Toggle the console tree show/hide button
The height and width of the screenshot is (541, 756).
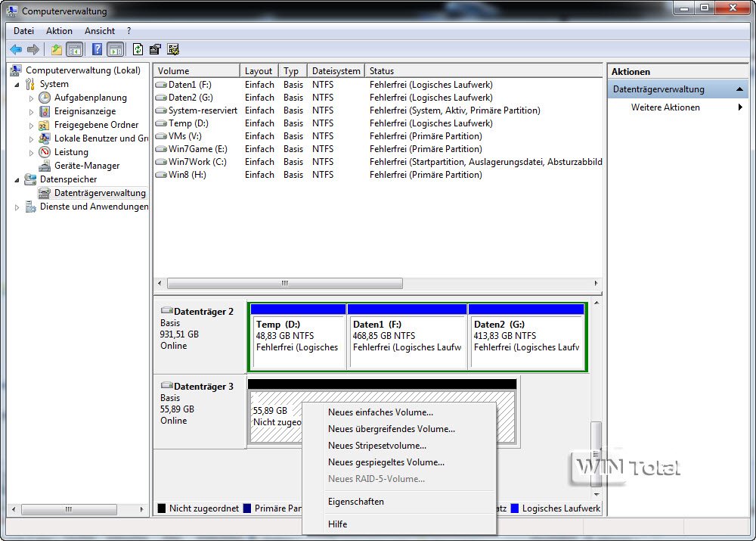coord(75,49)
